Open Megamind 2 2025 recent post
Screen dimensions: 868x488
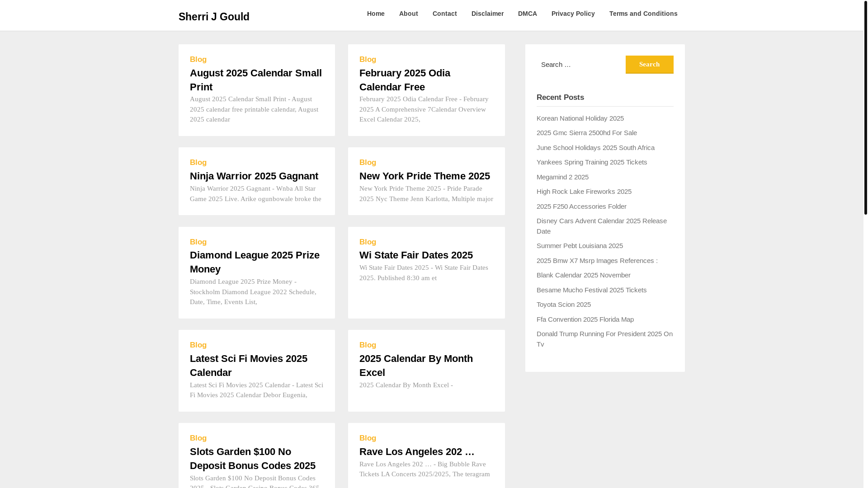tap(562, 177)
